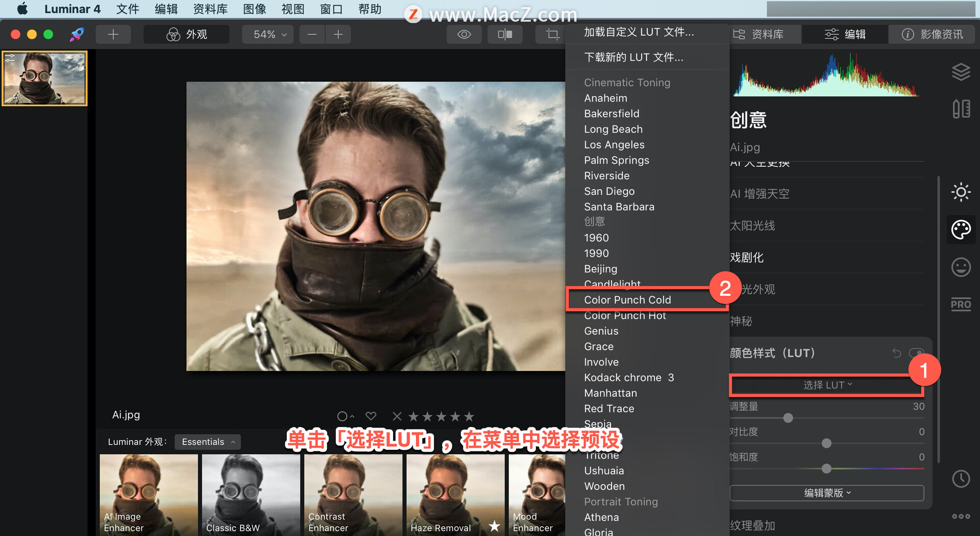Select the PRO tools icon

961,304
